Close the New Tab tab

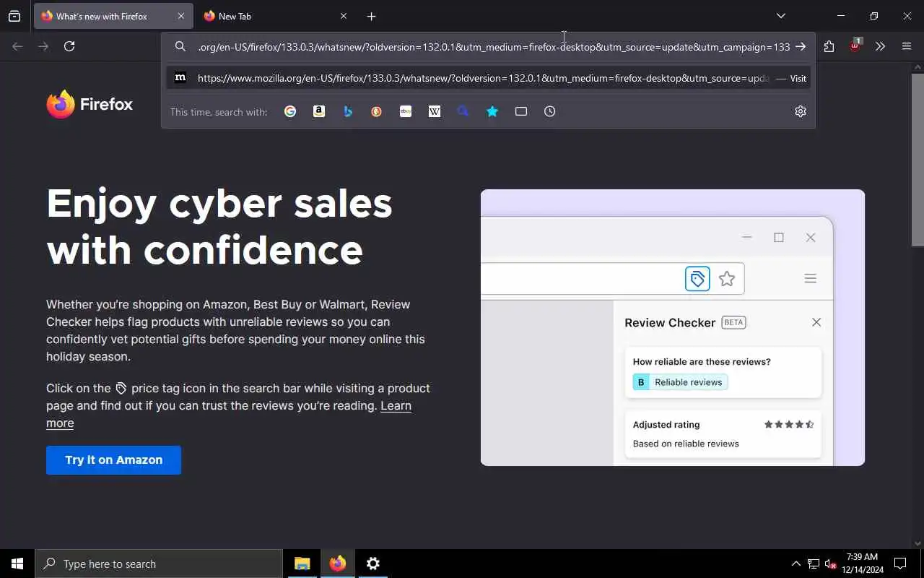[344, 16]
